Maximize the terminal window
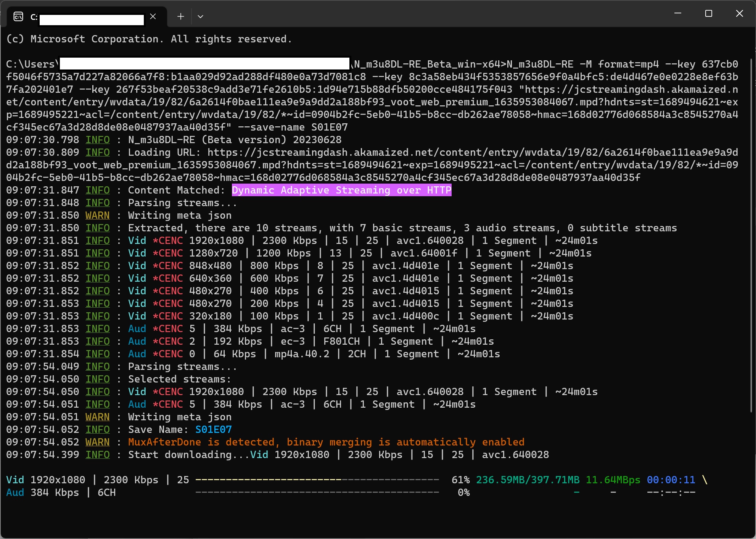The height and width of the screenshot is (539, 756). point(709,13)
